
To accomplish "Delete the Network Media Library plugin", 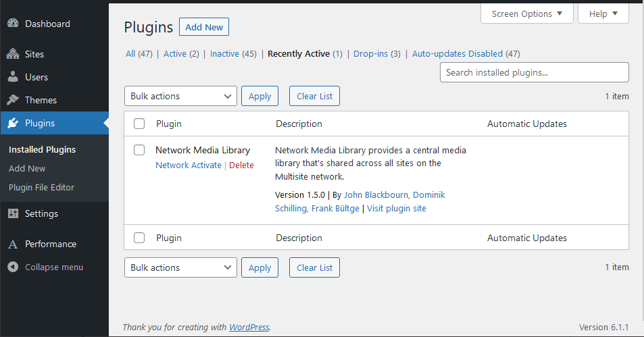I will click(x=241, y=165).
